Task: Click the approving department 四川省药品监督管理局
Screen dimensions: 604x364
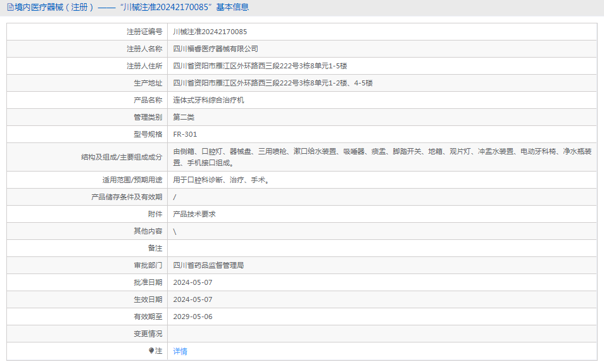Action: point(208,265)
